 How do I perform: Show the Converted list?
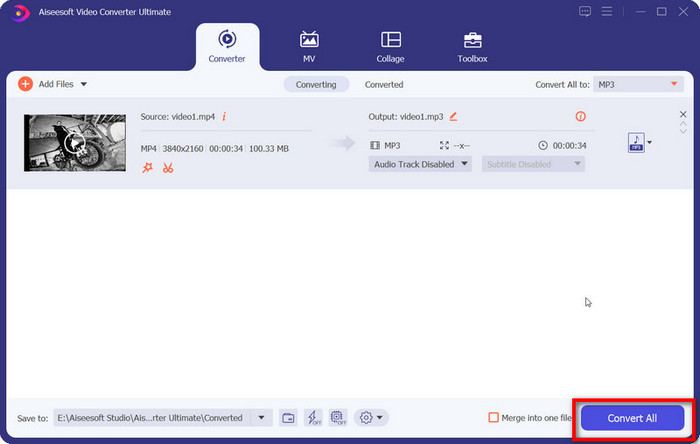(x=384, y=84)
